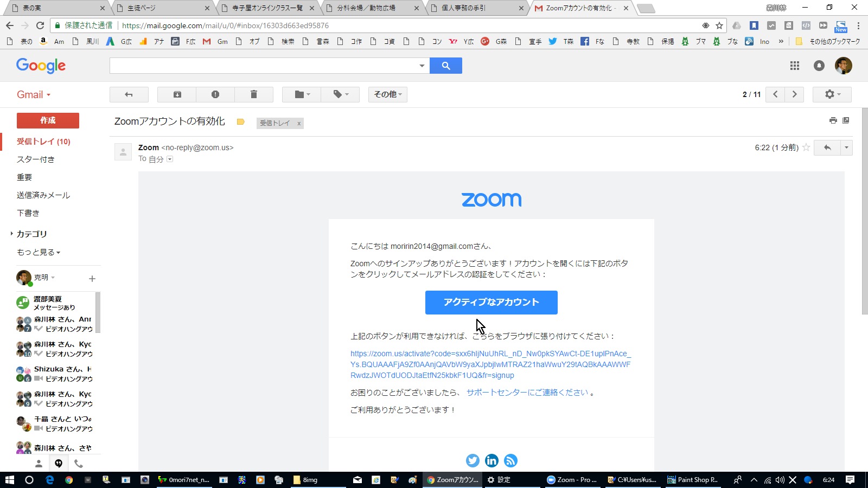Open the その他のブックマーク folder

(828, 41)
